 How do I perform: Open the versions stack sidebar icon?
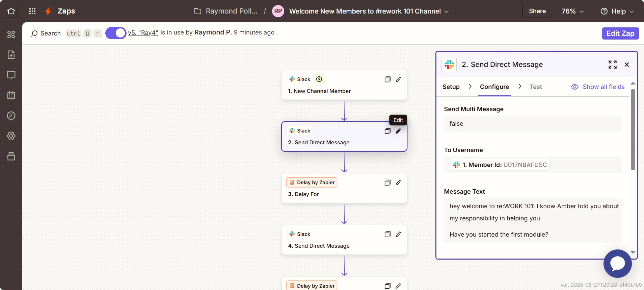(11, 156)
